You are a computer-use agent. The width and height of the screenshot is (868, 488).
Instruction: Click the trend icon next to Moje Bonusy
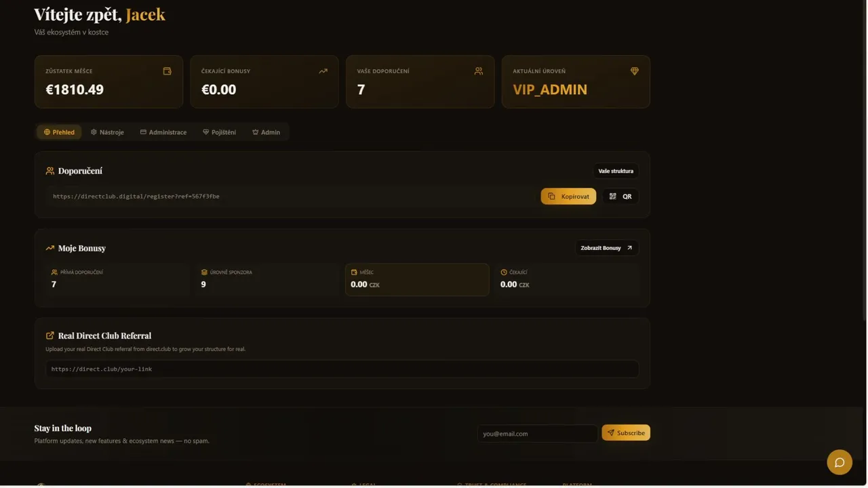pos(50,248)
